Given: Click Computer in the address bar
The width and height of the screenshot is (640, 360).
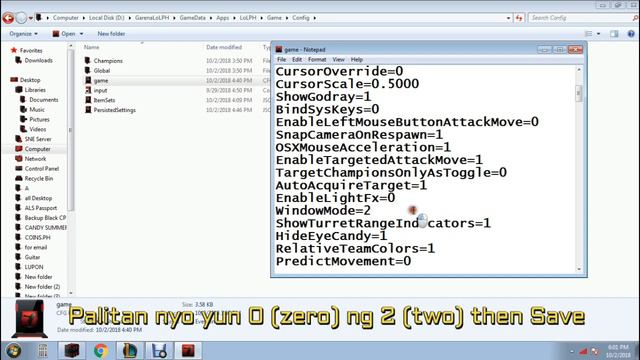Looking at the screenshot, I should click(65, 18).
